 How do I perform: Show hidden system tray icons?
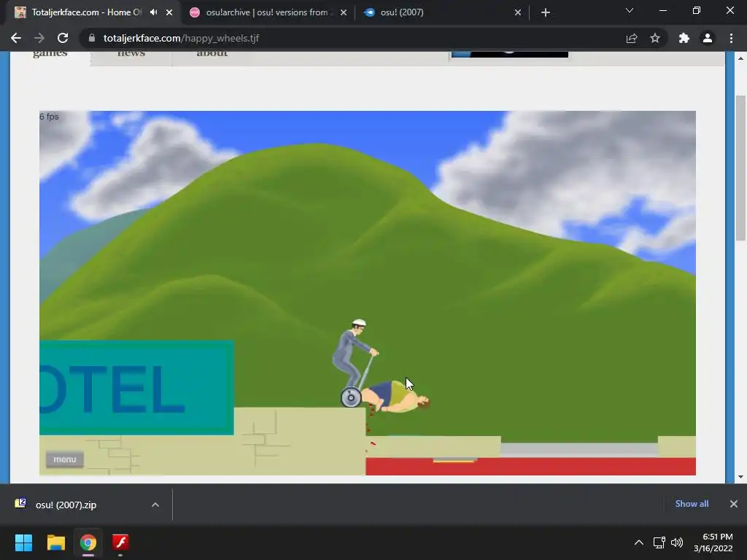pos(639,542)
